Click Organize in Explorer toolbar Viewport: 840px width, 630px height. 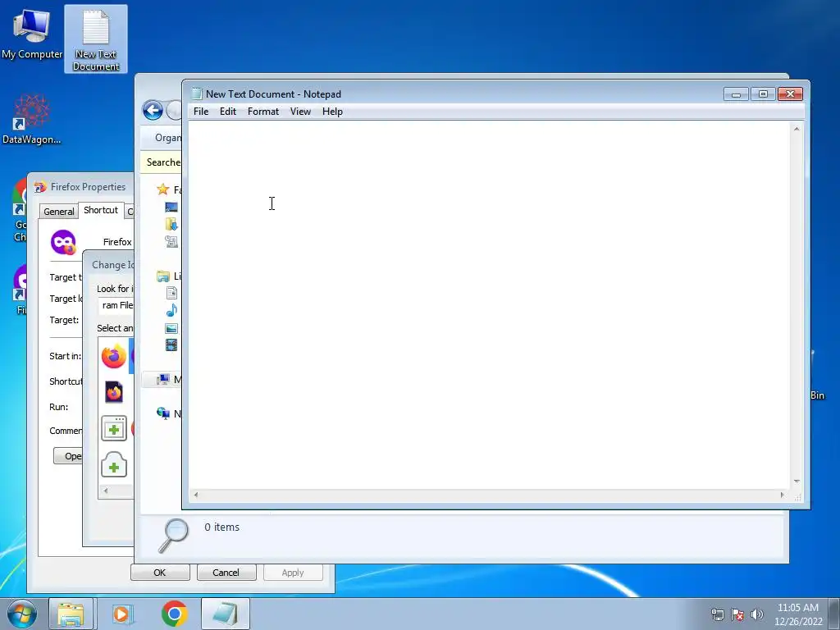pos(167,138)
